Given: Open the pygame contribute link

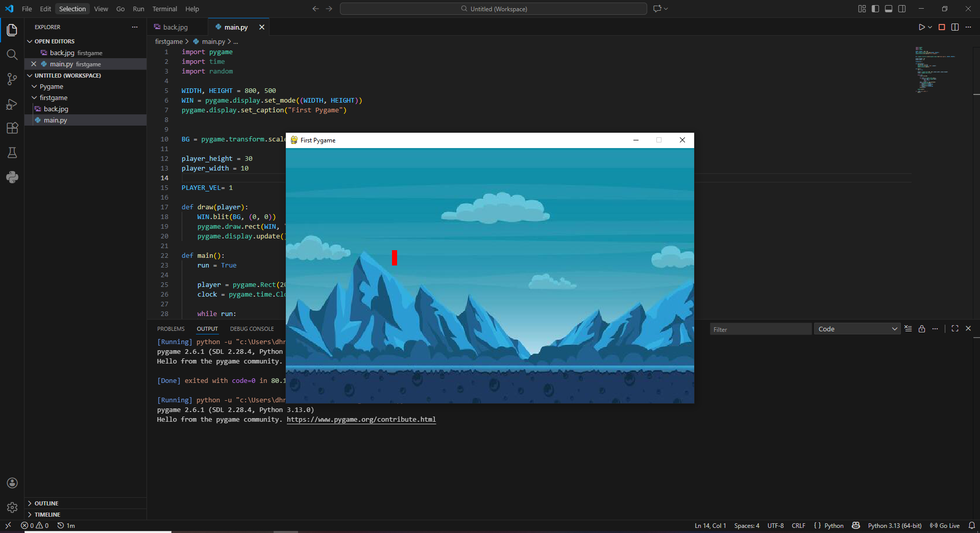Looking at the screenshot, I should point(361,420).
